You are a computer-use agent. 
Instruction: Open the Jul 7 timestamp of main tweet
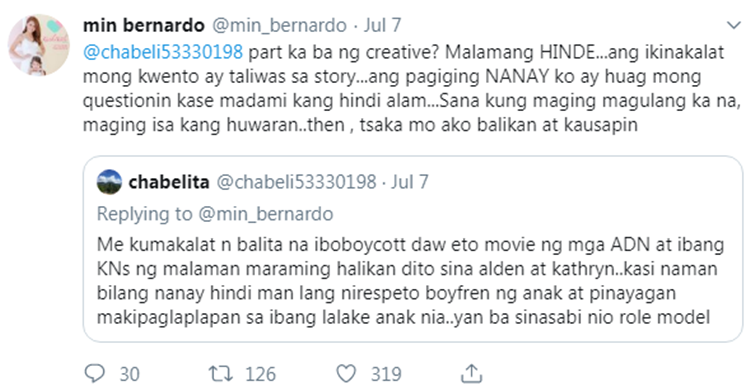click(382, 25)
